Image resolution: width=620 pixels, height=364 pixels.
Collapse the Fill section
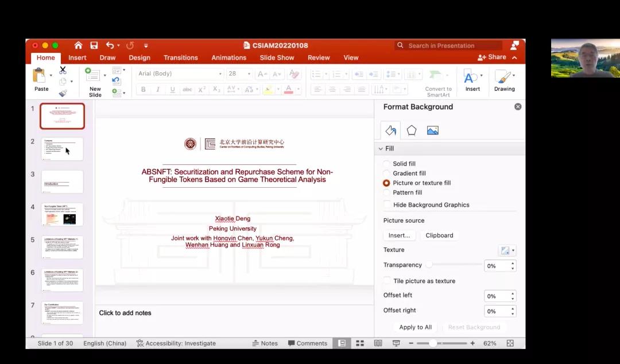click(381, 149)
